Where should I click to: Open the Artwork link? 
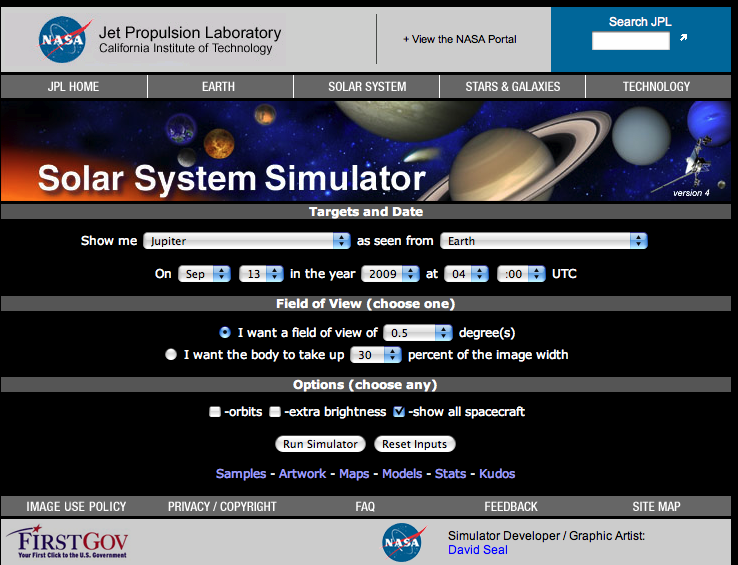302,474
